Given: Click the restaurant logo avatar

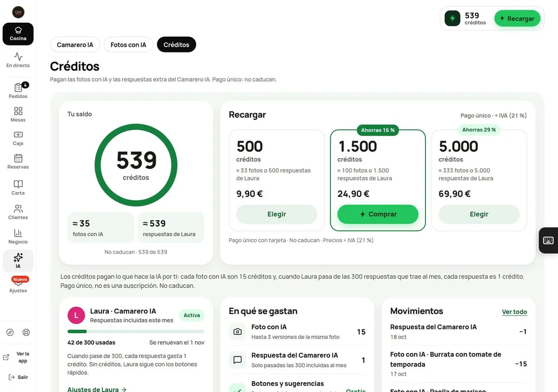Looking at the screenshot, I should (x=18, y=12).
